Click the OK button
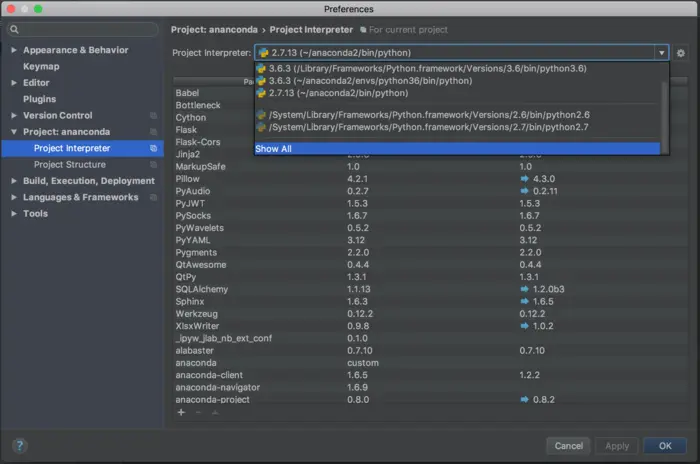Image resolution: width=700 pixels, height=464 pixels. coord(665,446)
